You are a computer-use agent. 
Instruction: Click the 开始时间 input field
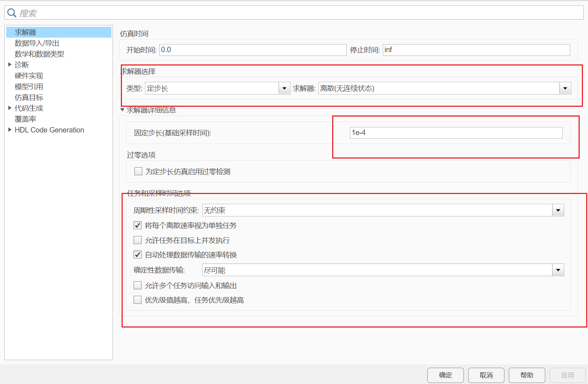[x=253, y=50]
